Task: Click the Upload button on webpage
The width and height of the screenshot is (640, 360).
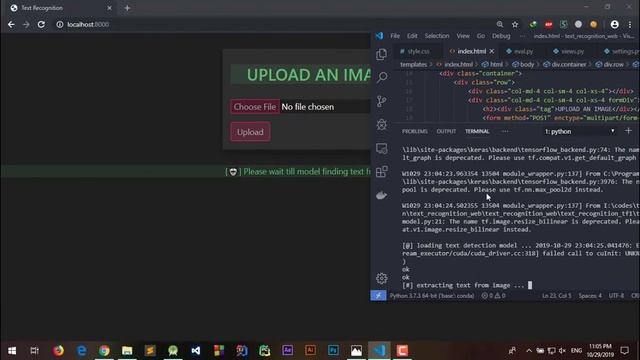Action: (250, 132)
